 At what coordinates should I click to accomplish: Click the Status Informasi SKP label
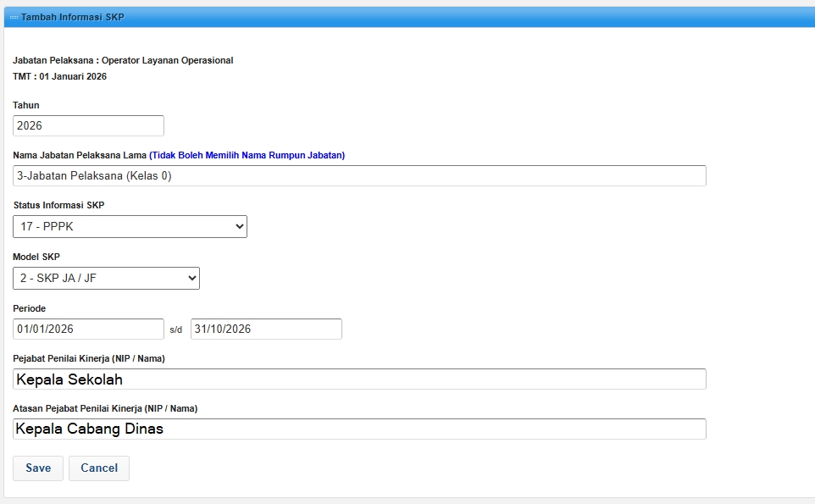[x=58, y=205]
